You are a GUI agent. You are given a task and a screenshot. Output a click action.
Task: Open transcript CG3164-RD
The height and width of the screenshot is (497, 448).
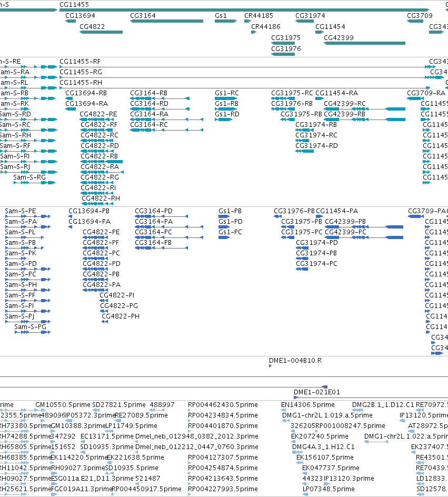pos(149,103)
